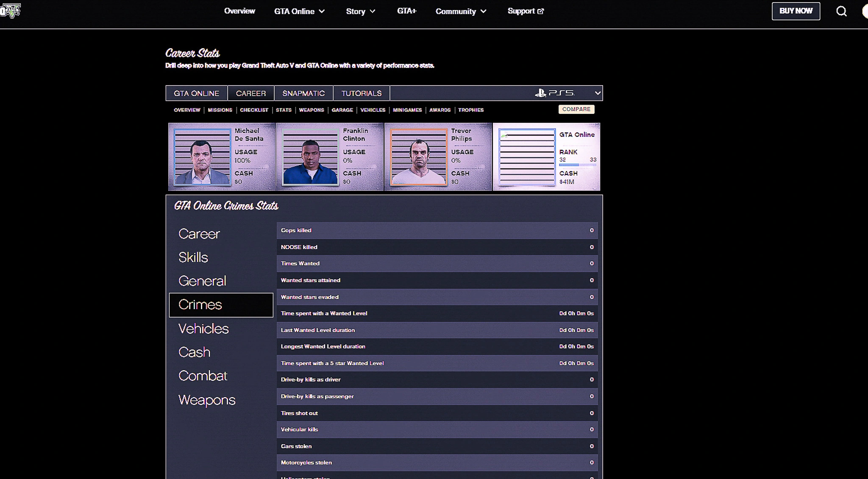Click the GTA Online rank progress bar
This screenshot has height=479, width=868.
click(577, 165)
